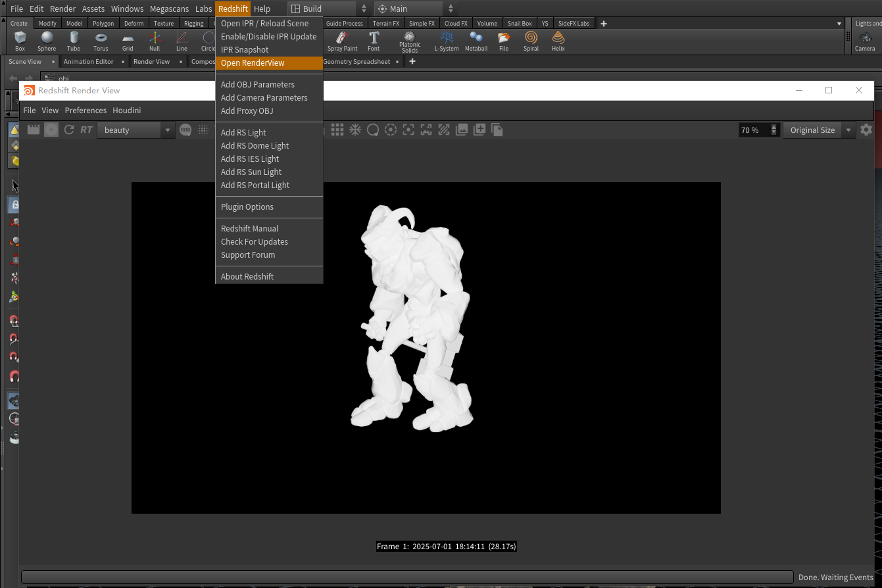Add a Metaball from the shelf
The image size is (882, 588).
476,41
